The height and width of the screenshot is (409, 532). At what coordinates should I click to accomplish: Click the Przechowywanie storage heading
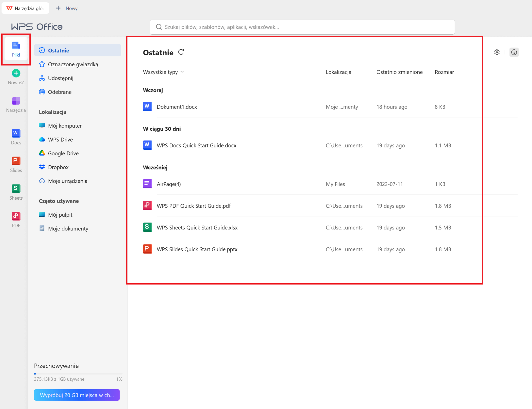pyautogui.click(x=56, y=366)
